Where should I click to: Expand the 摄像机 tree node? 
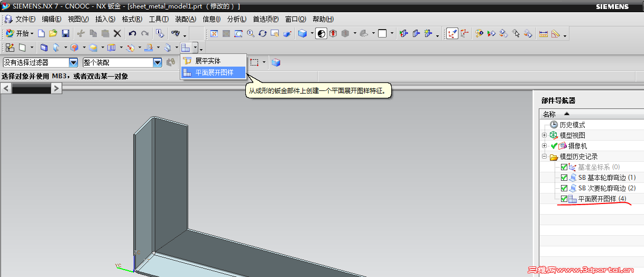point(544,146)
